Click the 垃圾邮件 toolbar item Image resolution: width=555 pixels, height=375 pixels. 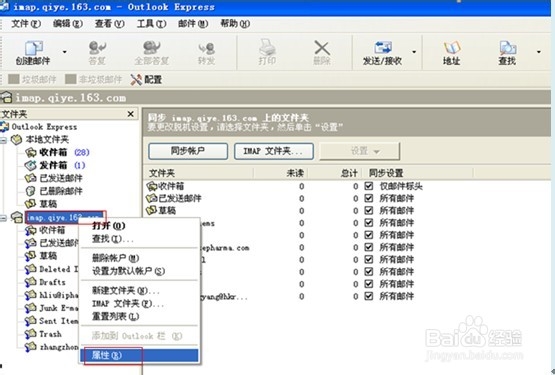(32, 79)
